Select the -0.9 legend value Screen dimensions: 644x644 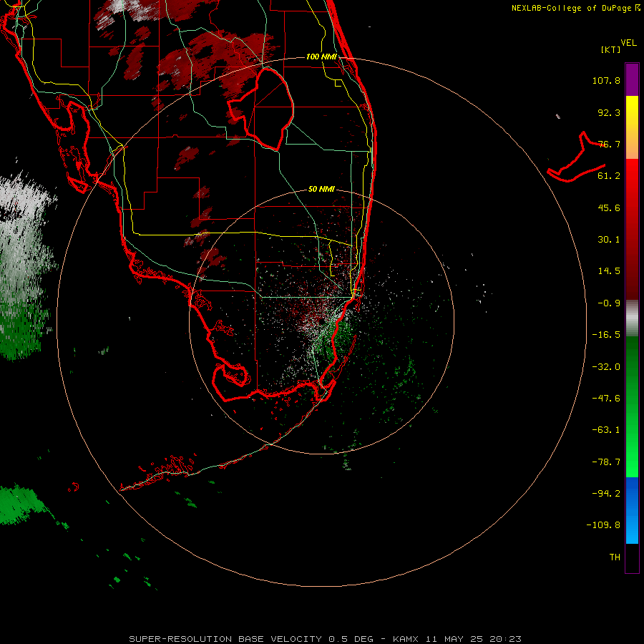609,303
